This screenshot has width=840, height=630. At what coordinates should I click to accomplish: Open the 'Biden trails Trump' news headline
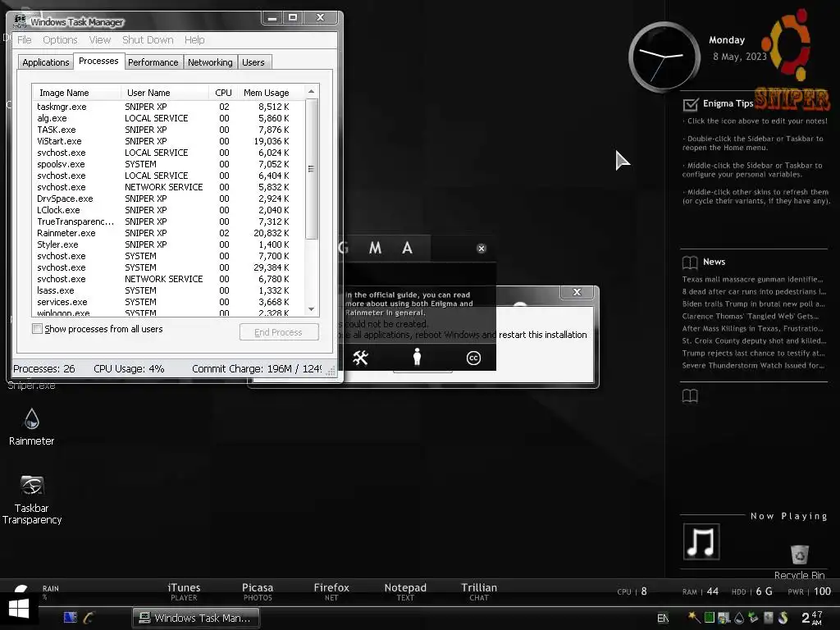click(x=753, y=304)
